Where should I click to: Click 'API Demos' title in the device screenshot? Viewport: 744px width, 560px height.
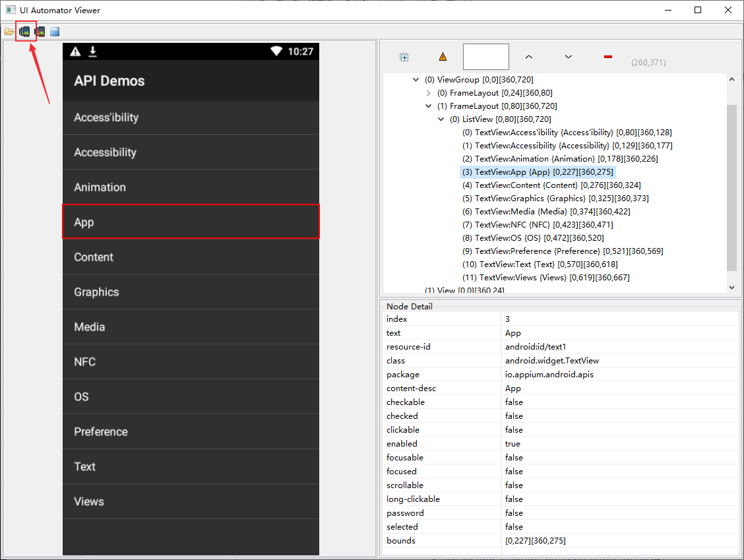(109, 80)
